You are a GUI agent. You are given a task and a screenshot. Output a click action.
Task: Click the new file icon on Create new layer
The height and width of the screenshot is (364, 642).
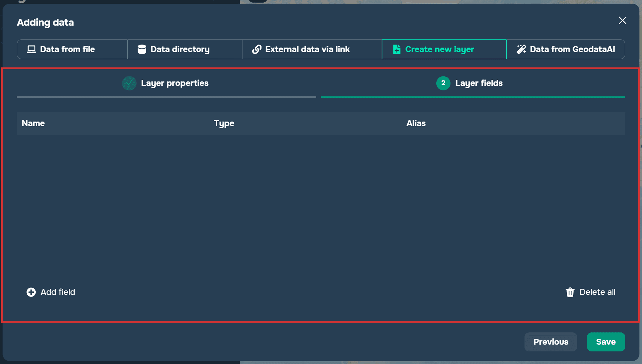click(396, 49)
